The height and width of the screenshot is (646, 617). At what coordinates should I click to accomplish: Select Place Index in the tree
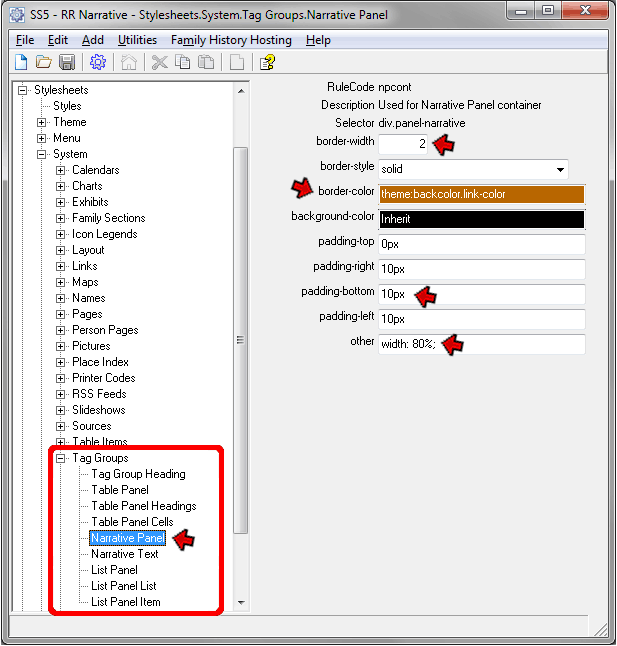[100, 363]
